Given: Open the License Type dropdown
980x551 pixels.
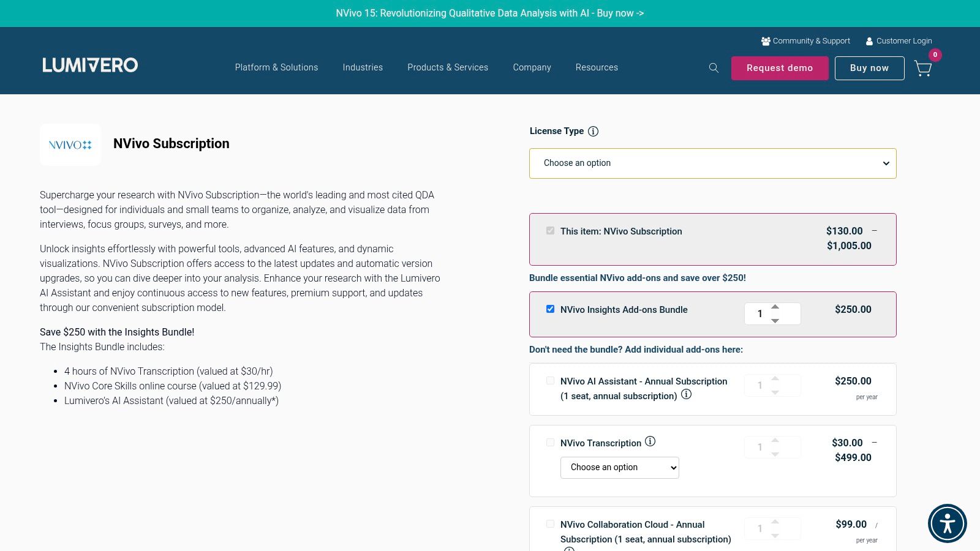Looking at the screenshot, I should pyautogui.click(x=712, y=163).
